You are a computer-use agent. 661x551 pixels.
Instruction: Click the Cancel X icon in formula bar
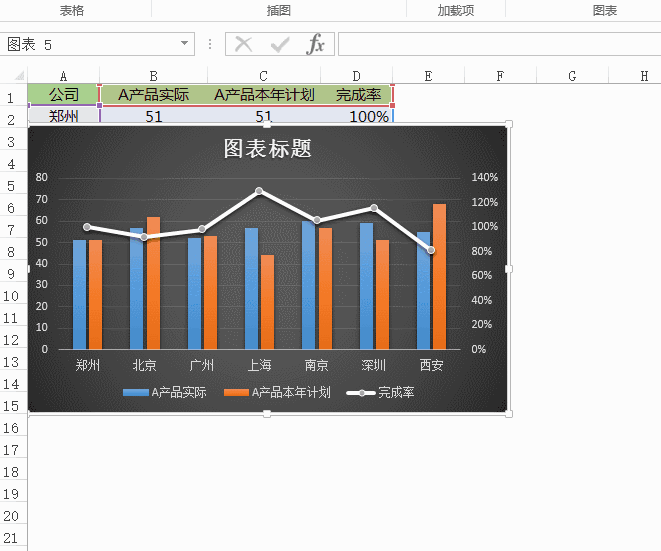click(244, 44)
